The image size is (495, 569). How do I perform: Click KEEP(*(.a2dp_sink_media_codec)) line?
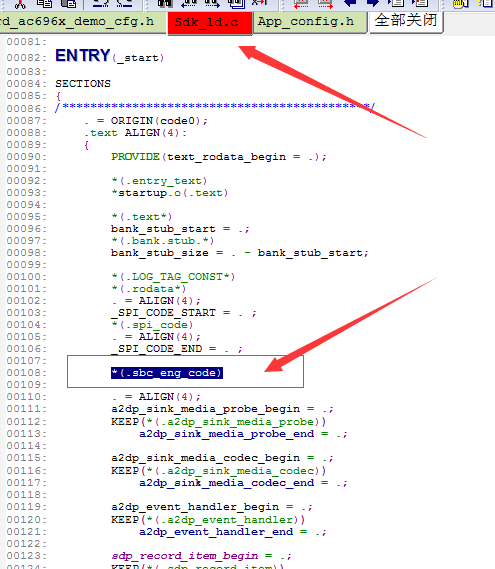pos(218,471)
